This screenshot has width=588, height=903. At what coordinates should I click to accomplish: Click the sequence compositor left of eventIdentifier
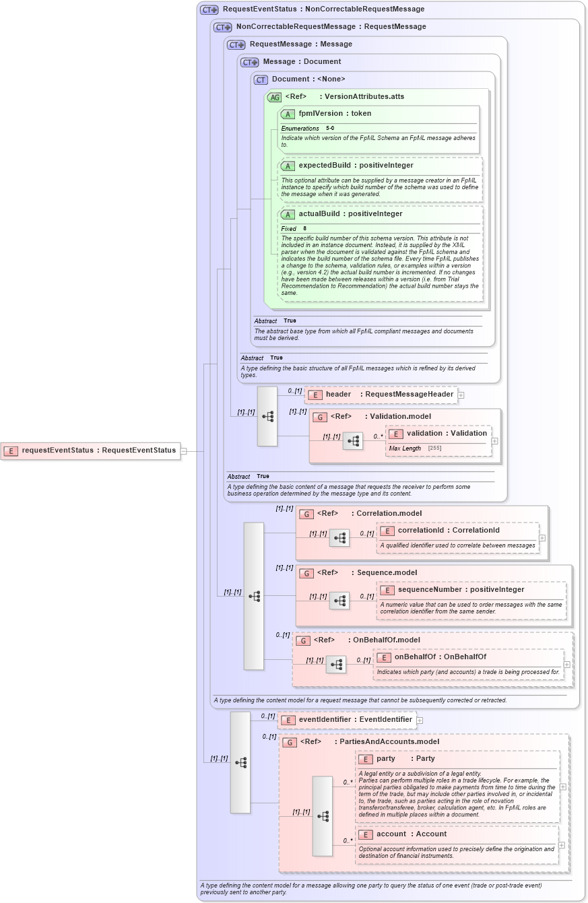pos(240,762)
